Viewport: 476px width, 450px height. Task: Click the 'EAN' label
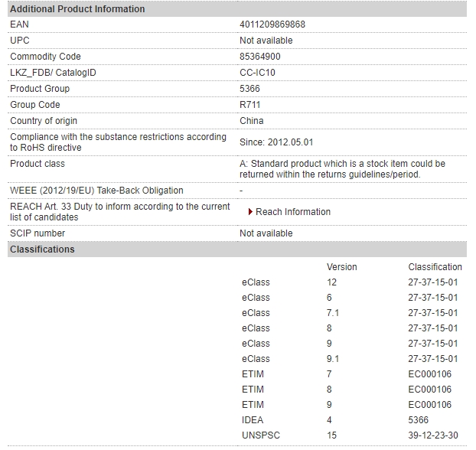tap(19, 24)
